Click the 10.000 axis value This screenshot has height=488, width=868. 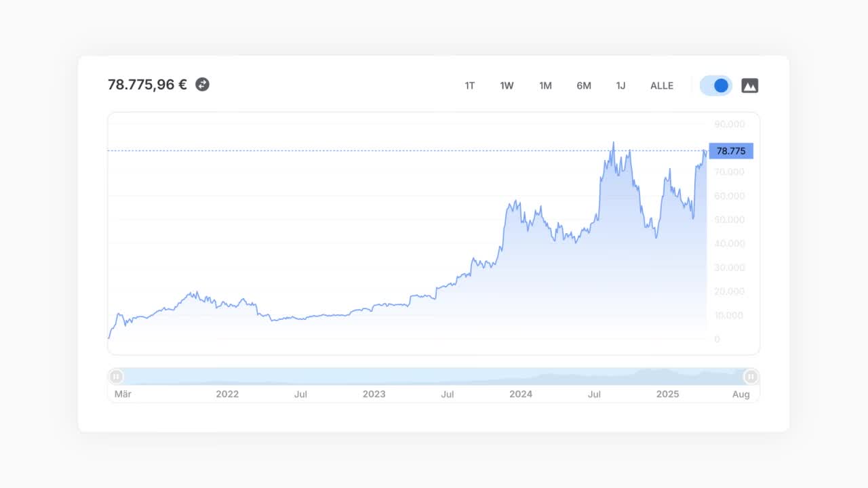pyautogui.click(x=730, y=315)
